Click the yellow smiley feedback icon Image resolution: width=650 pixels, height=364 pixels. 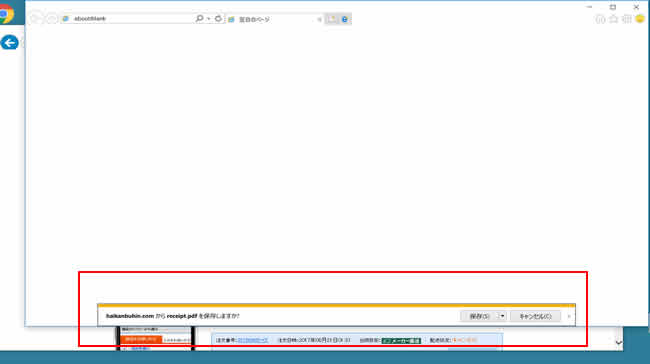click(x=640, y=19)
